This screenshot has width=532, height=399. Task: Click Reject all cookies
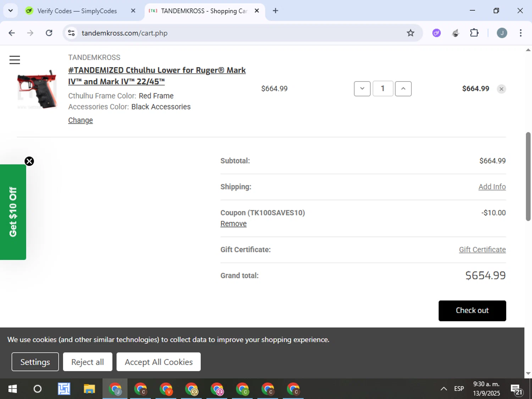click(x=88, y=362)
